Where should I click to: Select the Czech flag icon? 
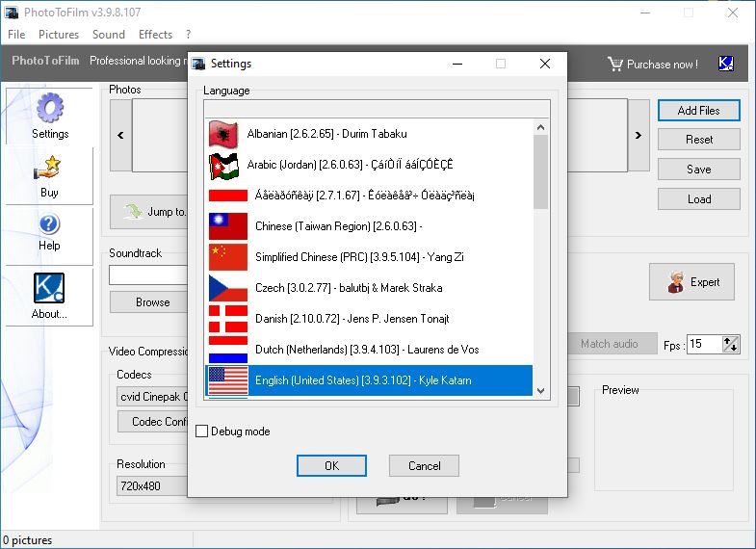228,288
